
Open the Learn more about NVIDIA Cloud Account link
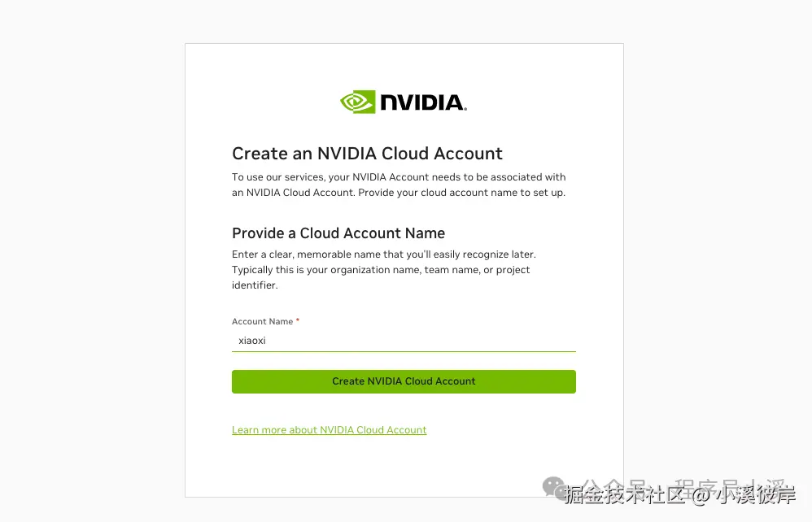click(x=329, y=430)
